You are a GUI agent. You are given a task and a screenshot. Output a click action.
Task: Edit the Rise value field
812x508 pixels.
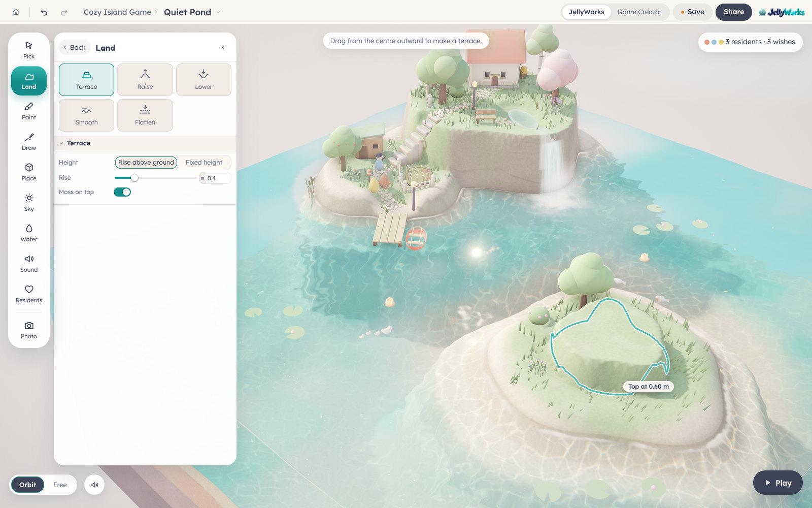pyautogui.click(x=218, y=178)
